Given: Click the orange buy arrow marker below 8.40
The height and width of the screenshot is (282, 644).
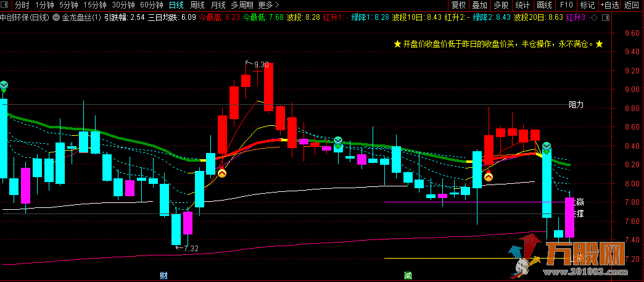Looking at the screenshot, I should 222,173.
